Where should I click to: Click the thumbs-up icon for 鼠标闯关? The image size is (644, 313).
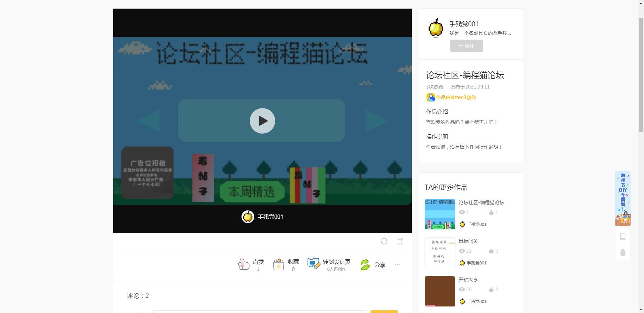(x=491, y=251)
